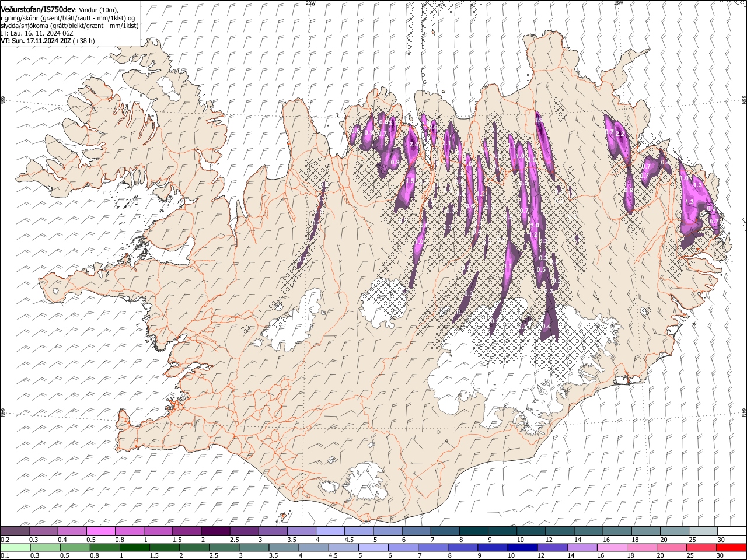Select the bottom-row light pink swatch at 16

click(x=612, y=548)
